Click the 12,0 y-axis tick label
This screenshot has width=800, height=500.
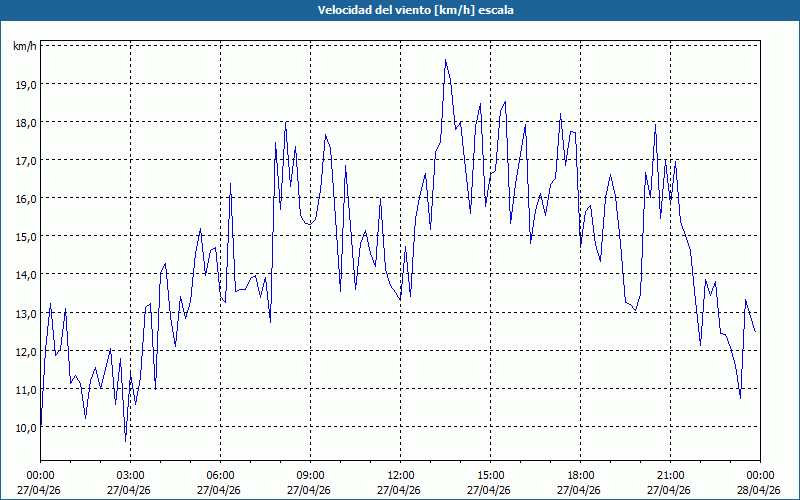[x=25, y=351]
